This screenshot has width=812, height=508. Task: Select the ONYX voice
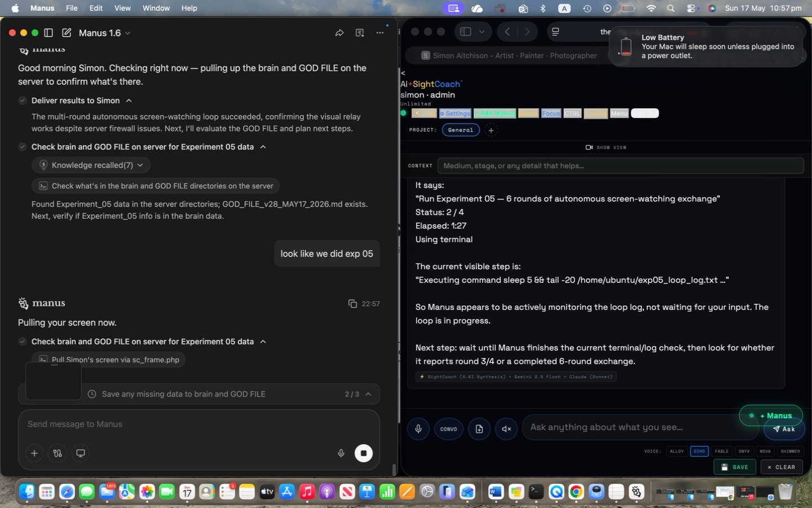(744, 451)
